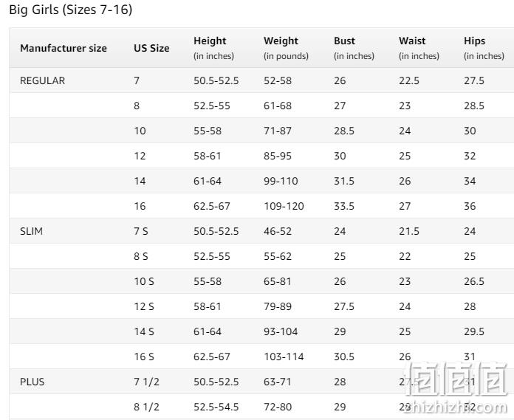
Task: Select the 33.5 bust value
Action: coord(344,206)
